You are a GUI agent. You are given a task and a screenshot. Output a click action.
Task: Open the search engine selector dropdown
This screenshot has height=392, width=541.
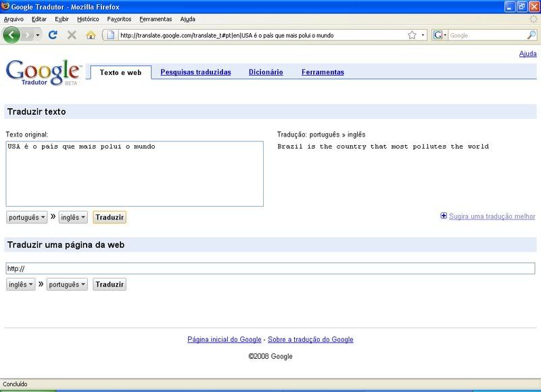click(x=440, y=35)
